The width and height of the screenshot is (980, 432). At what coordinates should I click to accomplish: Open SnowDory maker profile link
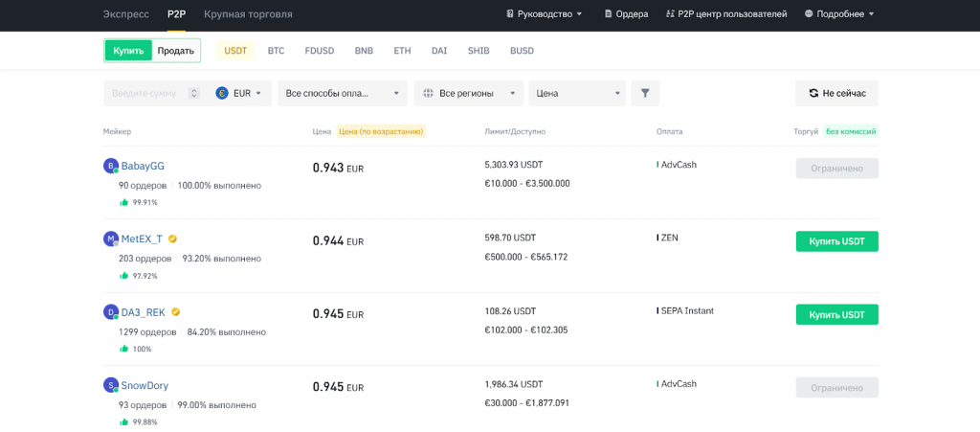click(x=145, y=385)
